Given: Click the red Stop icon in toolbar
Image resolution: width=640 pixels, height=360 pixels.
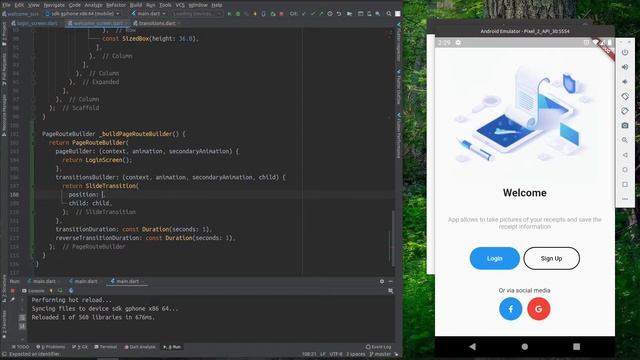Looking at the screenshot, I should coord(282,13).
